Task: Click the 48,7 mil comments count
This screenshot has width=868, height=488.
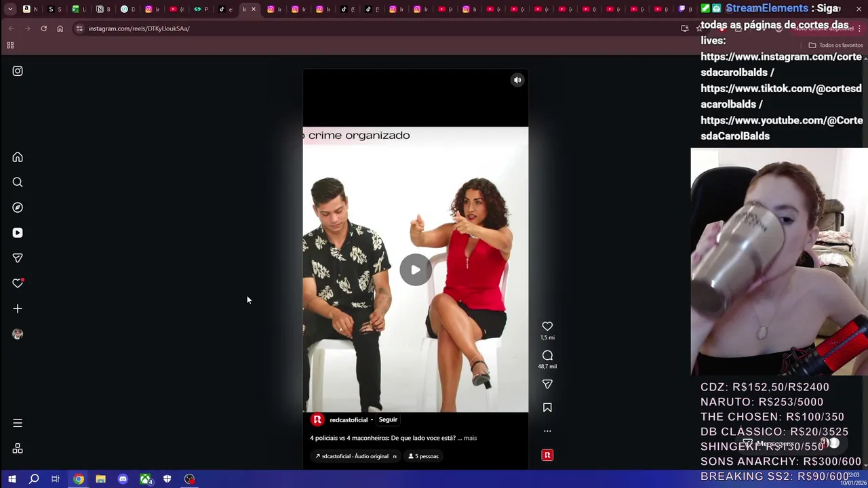Action: pos(547,367)
